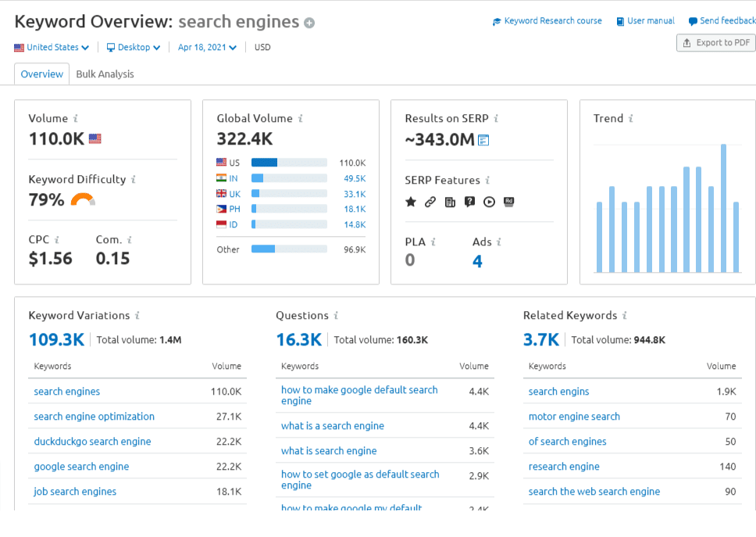Open the duckduckgo search engine keyword
This screenshot has width=756, height=537.
click(92, 442)
